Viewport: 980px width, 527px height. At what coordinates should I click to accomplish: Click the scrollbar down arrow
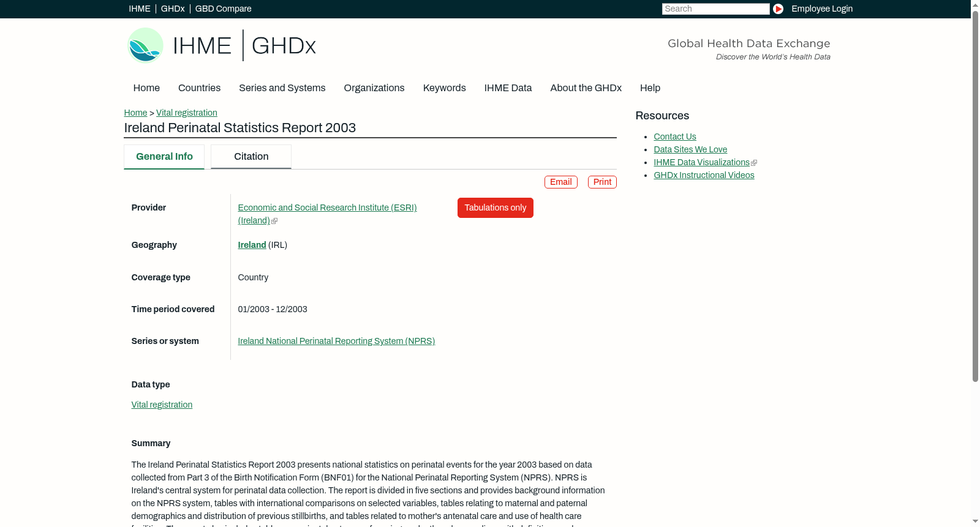click(975, 522)
